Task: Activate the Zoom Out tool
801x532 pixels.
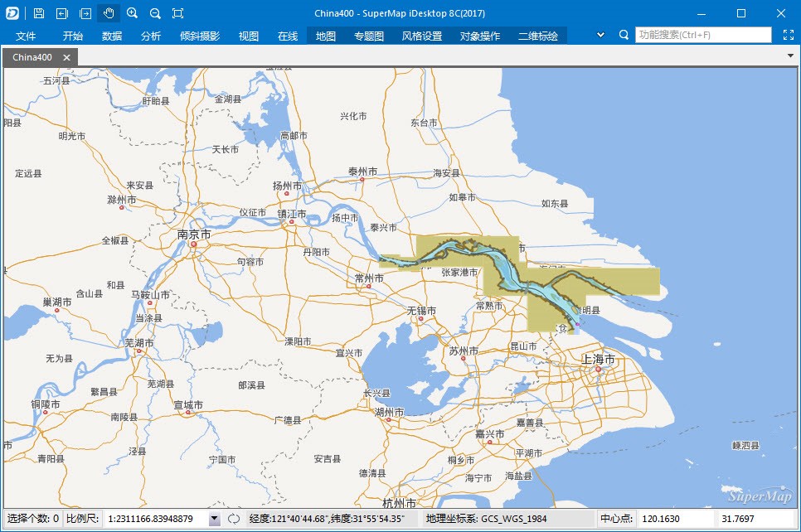Action: (x=155, y=13)
